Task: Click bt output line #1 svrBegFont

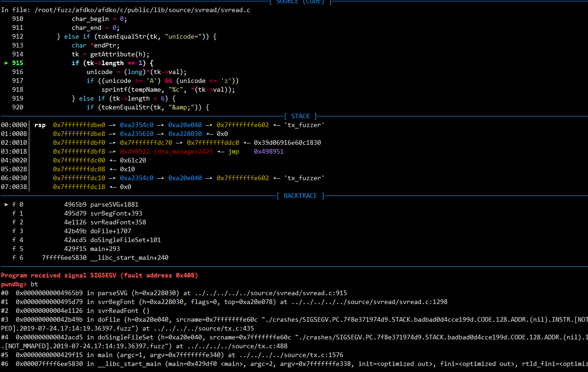Action: click(224, 302)
